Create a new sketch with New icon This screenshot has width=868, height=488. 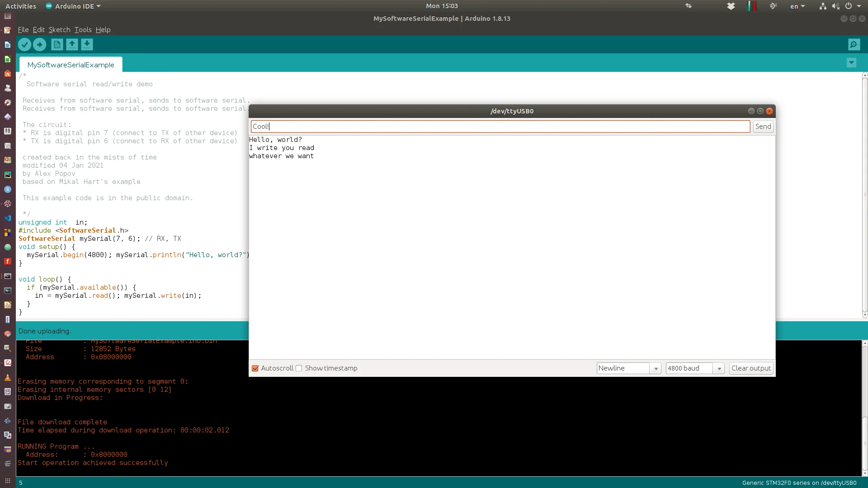pyautogui.click(x=57, y=44)
